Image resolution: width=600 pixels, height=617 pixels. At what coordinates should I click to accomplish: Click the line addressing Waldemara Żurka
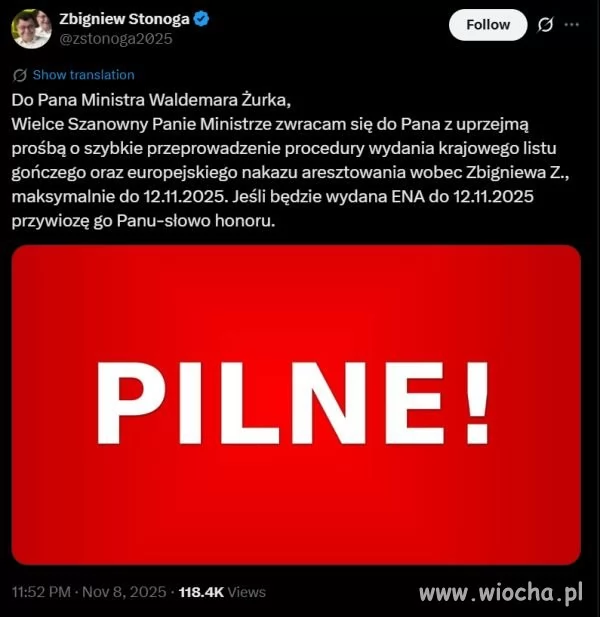coord(151,100)
